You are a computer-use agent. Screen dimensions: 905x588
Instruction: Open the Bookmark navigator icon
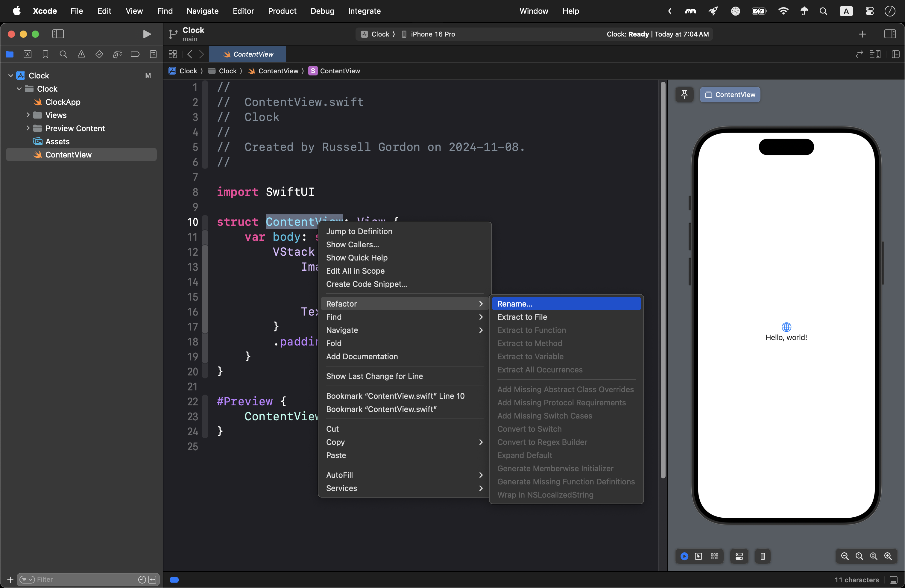point(45,54)
